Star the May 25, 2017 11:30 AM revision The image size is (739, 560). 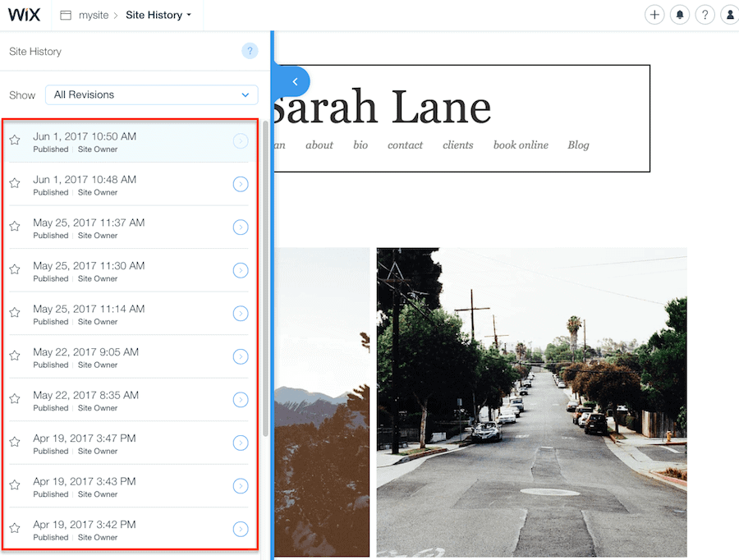[15, 270]
